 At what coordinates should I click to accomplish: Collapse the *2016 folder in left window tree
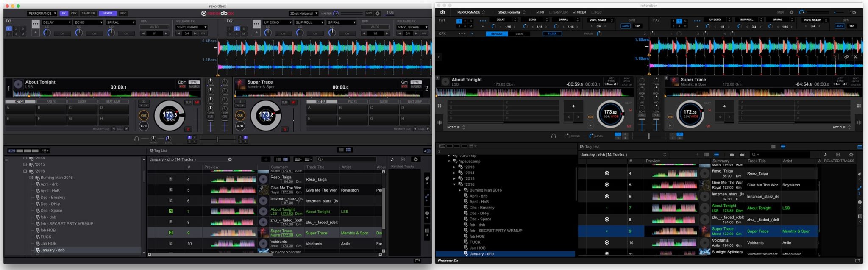point(25,171)
